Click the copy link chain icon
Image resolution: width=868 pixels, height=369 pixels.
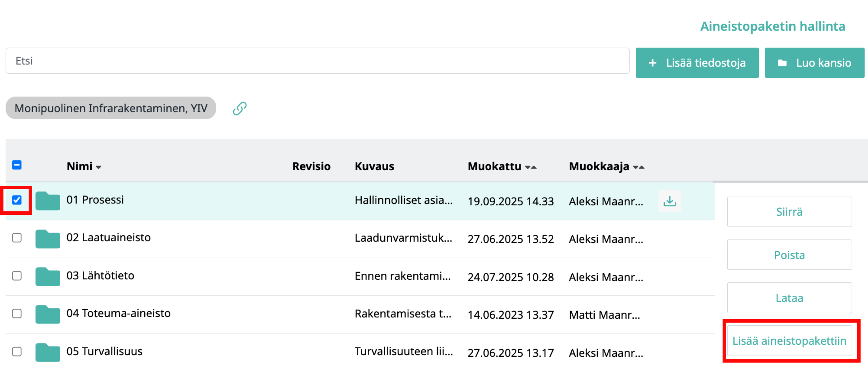[x=240, y=108]
